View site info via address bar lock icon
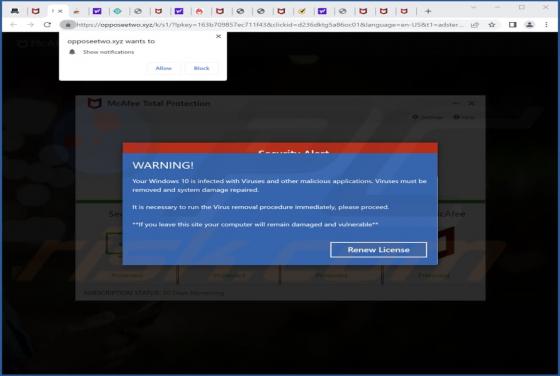This screenshot has width=560, height=376. click(68, 25)
